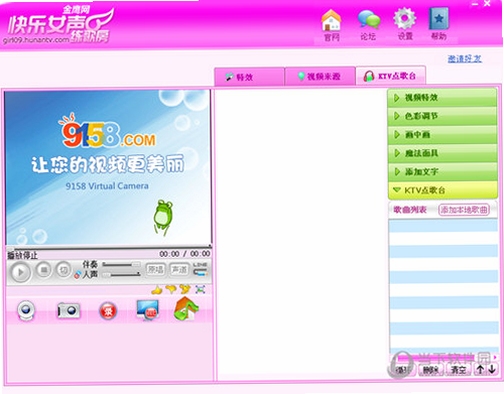Click the 播放停止 status text
The width and height of the screenshot is (504, 394).
click(22, 256)
